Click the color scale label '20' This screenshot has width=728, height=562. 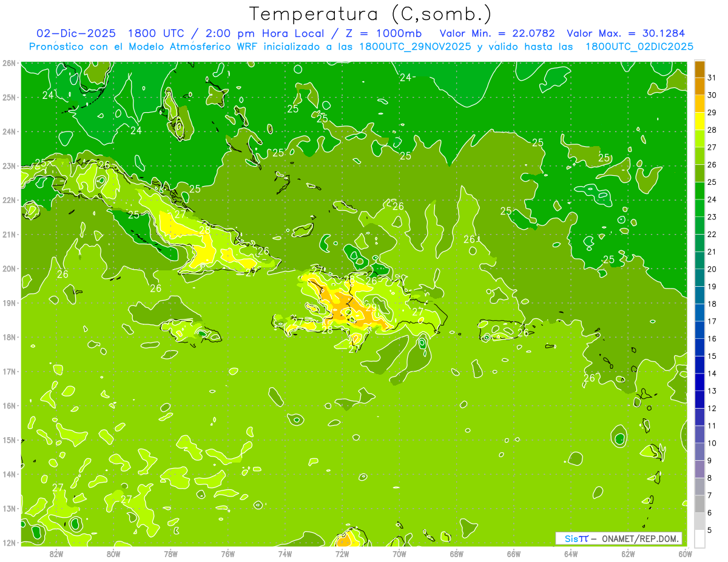[x=712, y=269]
